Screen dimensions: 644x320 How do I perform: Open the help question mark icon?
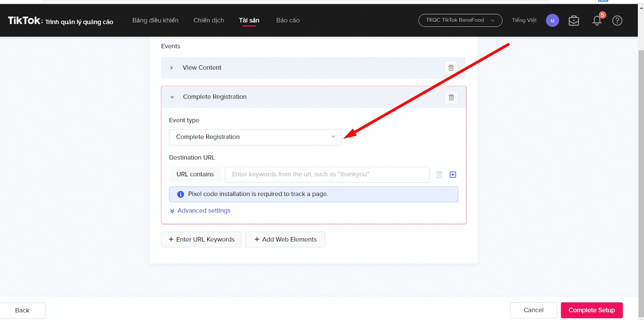pyautogui.click(x=617, y=21)
